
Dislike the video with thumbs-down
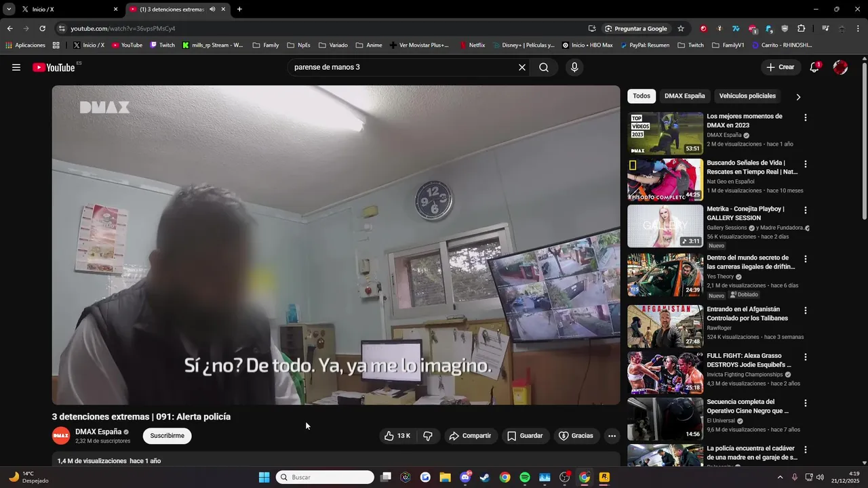click(x=428, y=436)
